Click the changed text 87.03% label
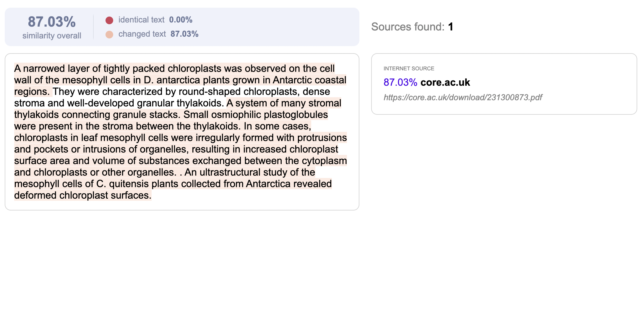The image size is (644, 316). tap(158, 34)
